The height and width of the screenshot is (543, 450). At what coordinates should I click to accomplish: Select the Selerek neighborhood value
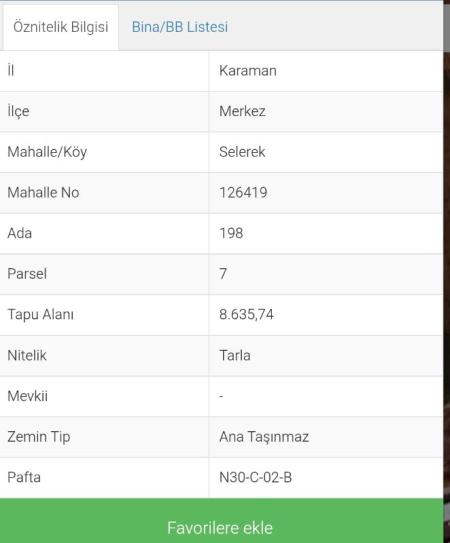coord(242,152)
